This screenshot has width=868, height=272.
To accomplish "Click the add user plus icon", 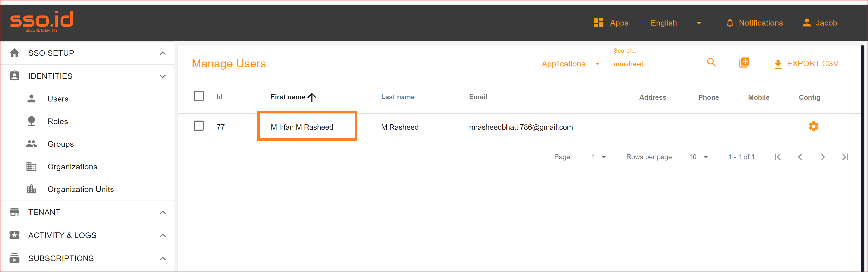I will point(744,62).
